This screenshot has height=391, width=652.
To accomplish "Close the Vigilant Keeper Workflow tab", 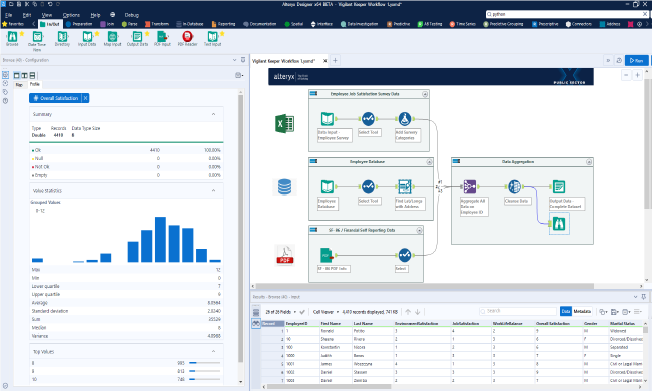I will pos(325,61).
